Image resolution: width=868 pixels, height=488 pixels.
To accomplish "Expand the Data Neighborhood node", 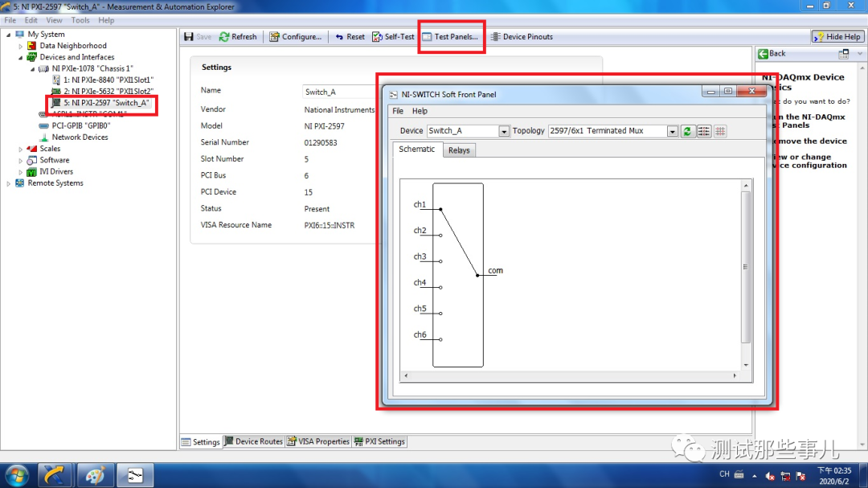I will click(x=20, y=46).
